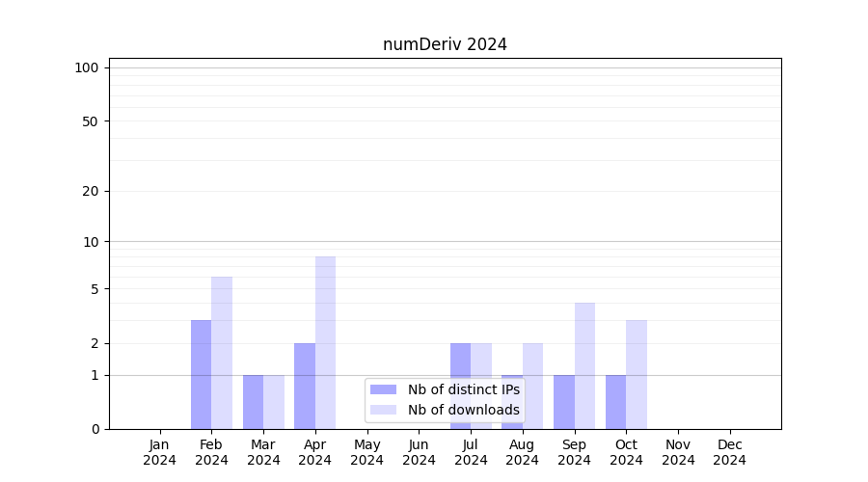Click the chart title numDeriv 2024

pyautogui.click(x=445, y=44)
